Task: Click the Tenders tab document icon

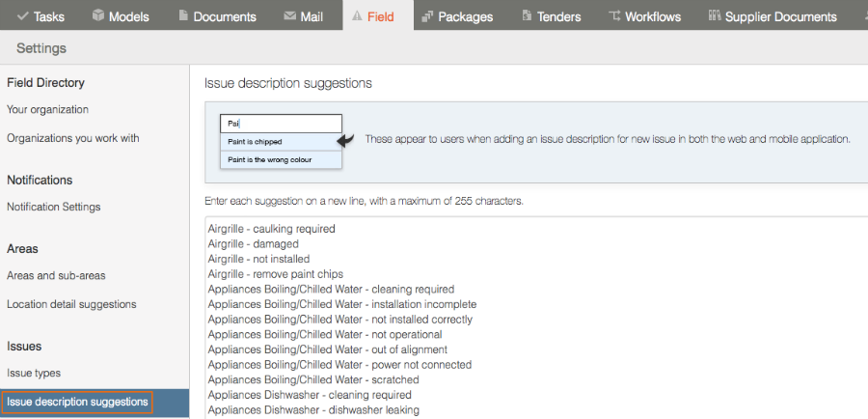Action: [x=527, y=15]
